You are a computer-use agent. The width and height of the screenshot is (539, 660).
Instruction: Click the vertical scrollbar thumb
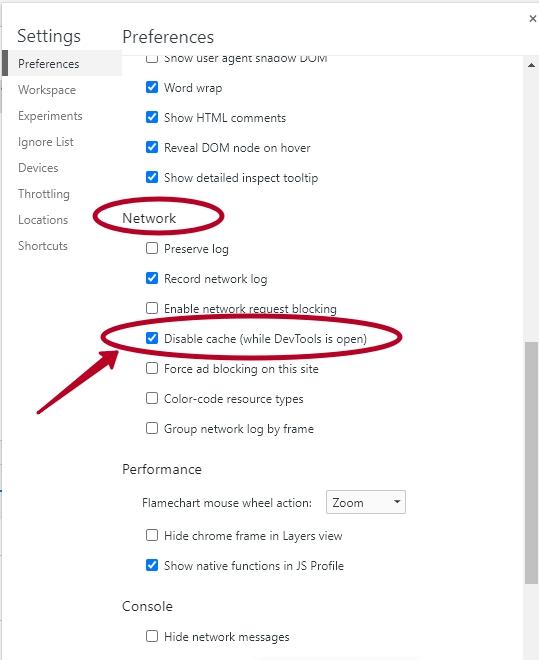[531, 463]
